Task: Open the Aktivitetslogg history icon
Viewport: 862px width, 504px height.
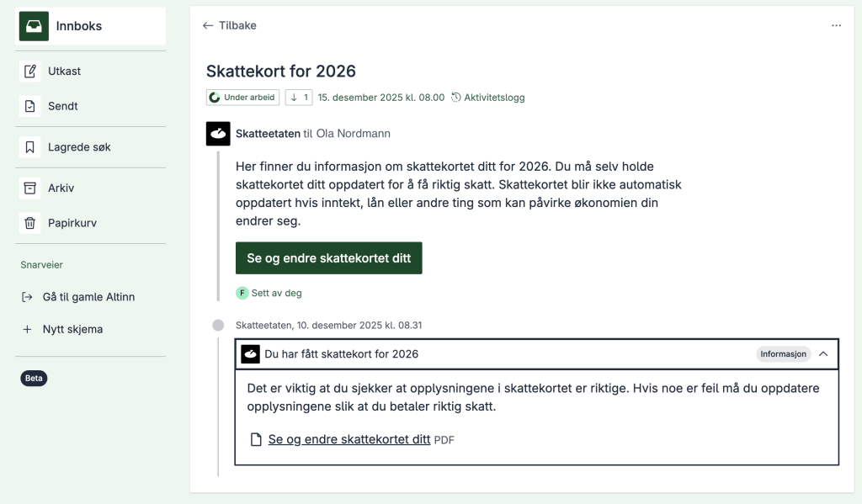Action: point(455,97)
